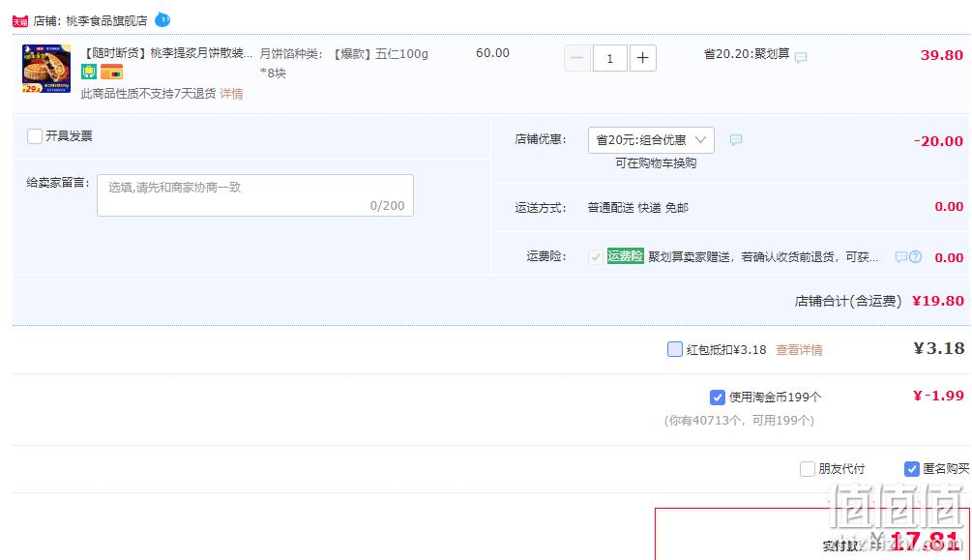Image resolution: width=972 pixels, height=560 pixels.
Task: Click the 此商品性质不支持7天退货 notice
Action: [x=149, y=94]
